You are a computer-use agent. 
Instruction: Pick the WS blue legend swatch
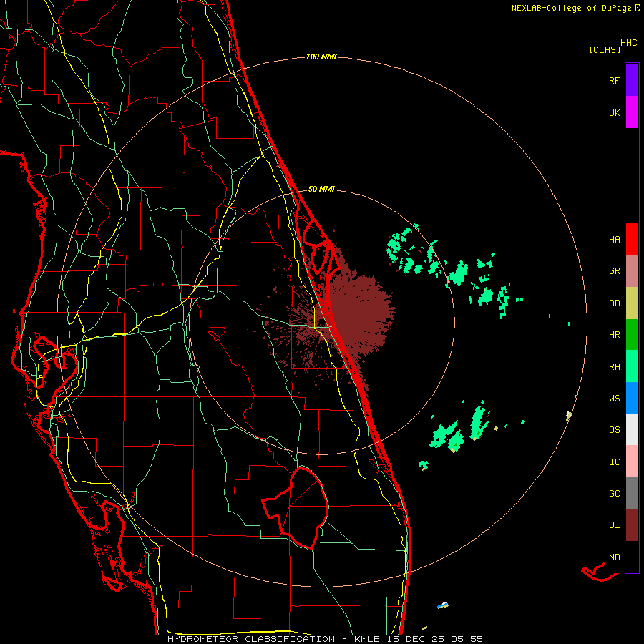(x=632, y=398)
